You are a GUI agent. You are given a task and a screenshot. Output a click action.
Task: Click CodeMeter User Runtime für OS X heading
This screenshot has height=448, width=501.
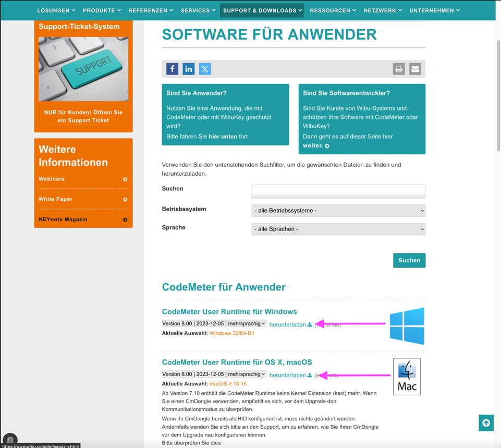coord(237,362)
